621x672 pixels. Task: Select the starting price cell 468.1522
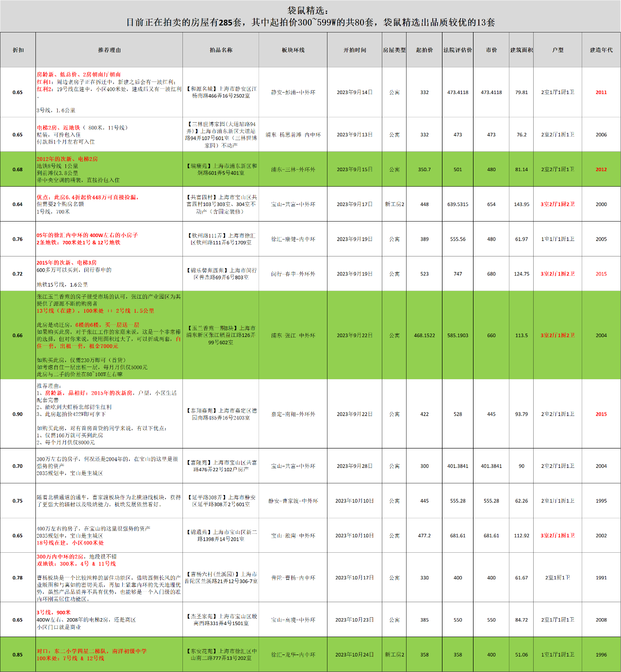point(425,336)
